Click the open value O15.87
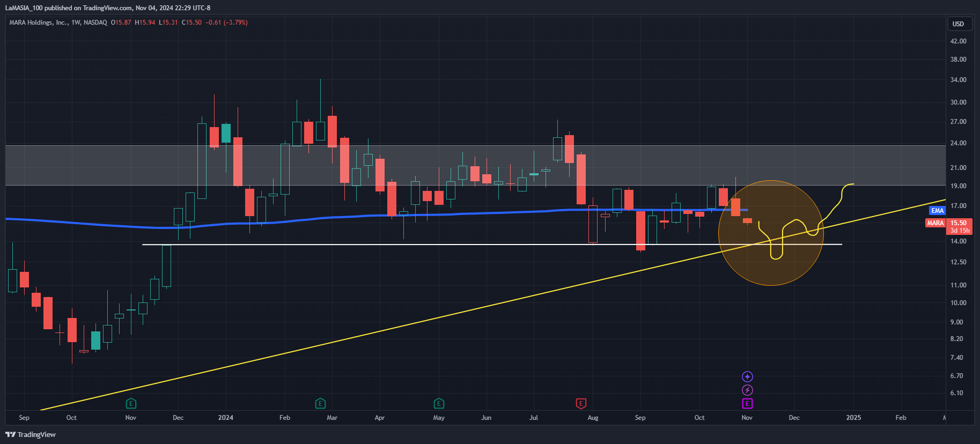 coord(121,23)
